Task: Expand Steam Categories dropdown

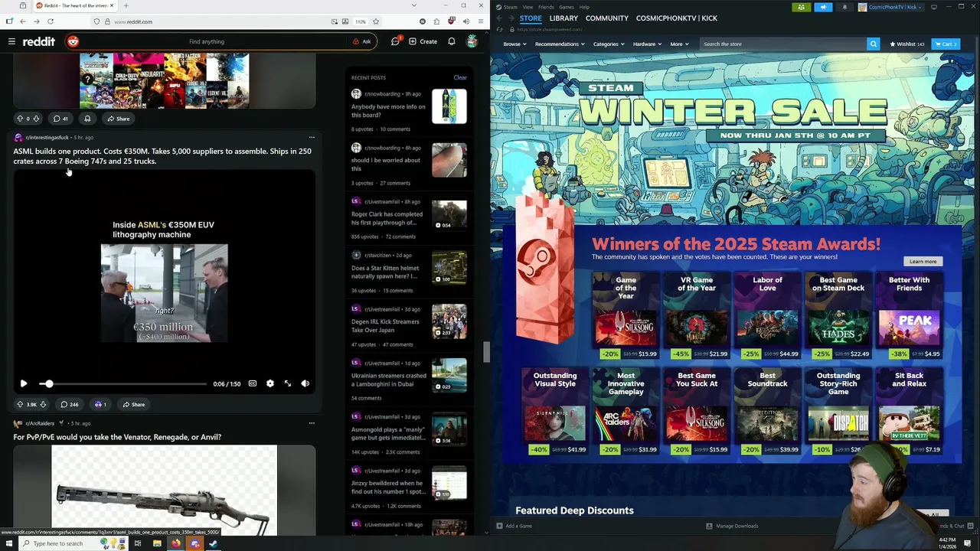Action: [x=609, y=44]
